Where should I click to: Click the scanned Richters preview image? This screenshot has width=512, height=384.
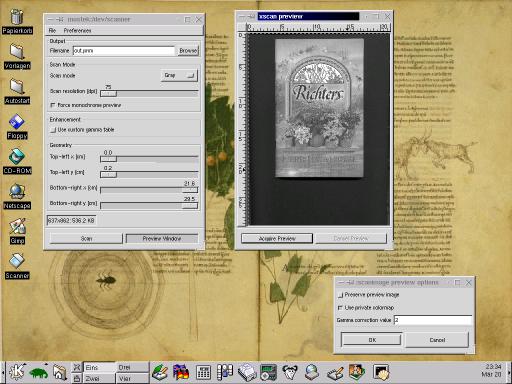319,108
